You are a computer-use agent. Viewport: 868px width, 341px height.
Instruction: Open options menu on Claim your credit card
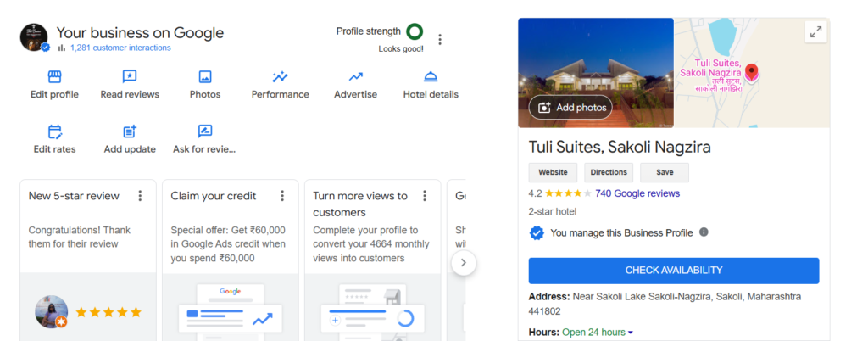(x=282, y=196)
